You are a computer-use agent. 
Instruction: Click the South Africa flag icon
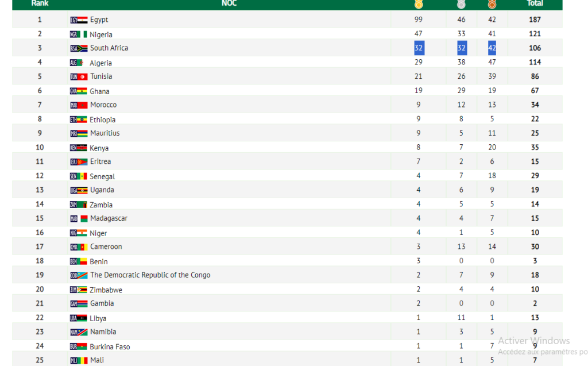79,48
